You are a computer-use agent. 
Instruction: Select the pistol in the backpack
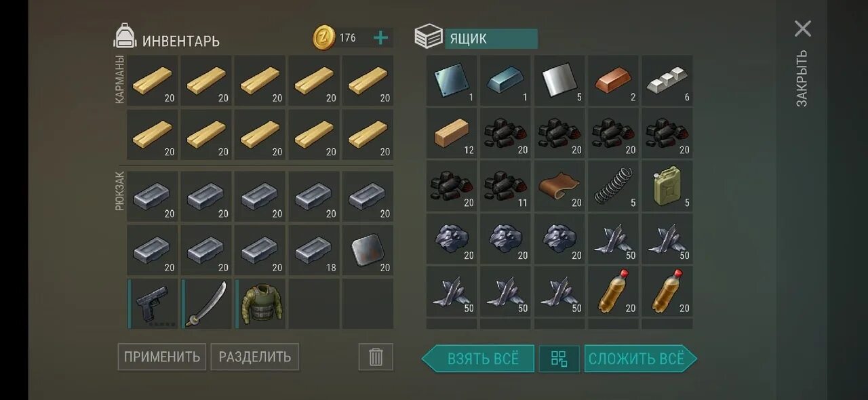point(153,303)
